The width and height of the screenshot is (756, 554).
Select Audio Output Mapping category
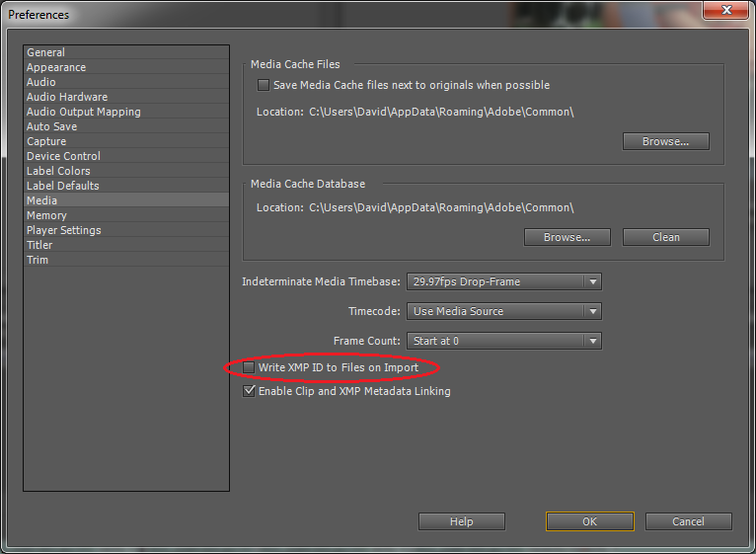(x=126, y=112)
